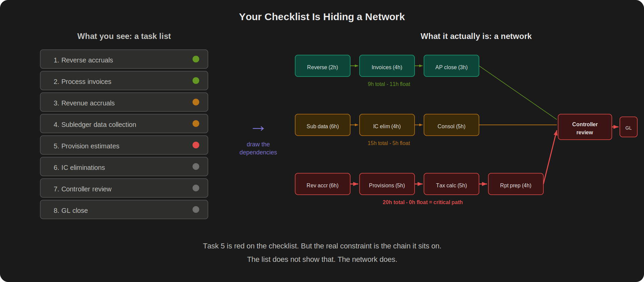This screenshot has width=644, height=282.
Task: Click the 'Controller review' network node
Action: point(585,127)
